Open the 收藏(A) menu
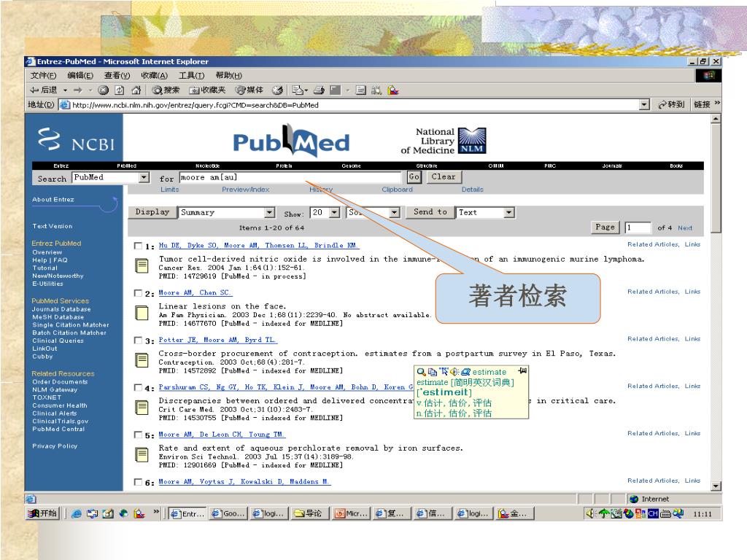747x560 pixels. pos(154,75)
